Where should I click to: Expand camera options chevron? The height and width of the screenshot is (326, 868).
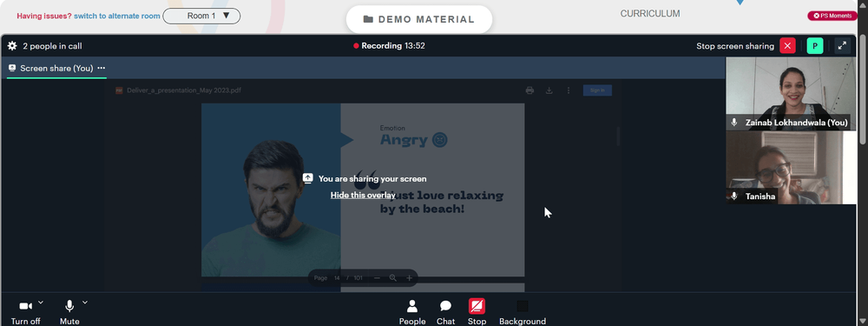pyautogui.click(x=41, y=303)
